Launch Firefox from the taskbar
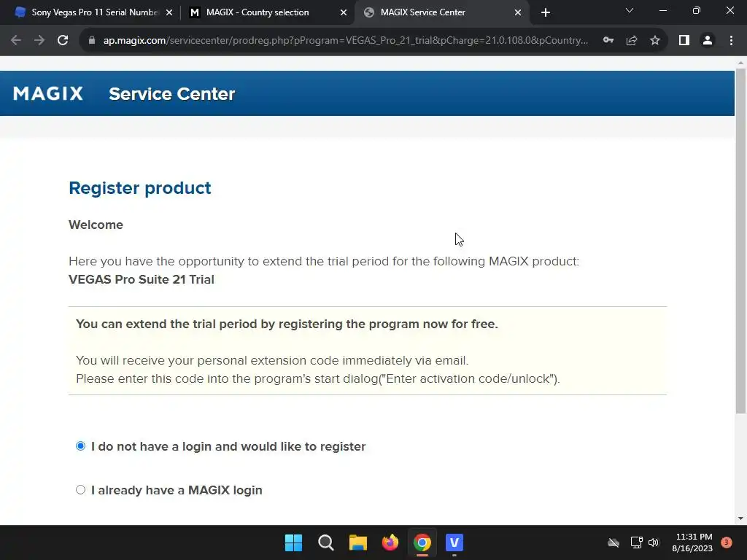The width and height of the screenshot is (747, 560). (x=390, y=542)
